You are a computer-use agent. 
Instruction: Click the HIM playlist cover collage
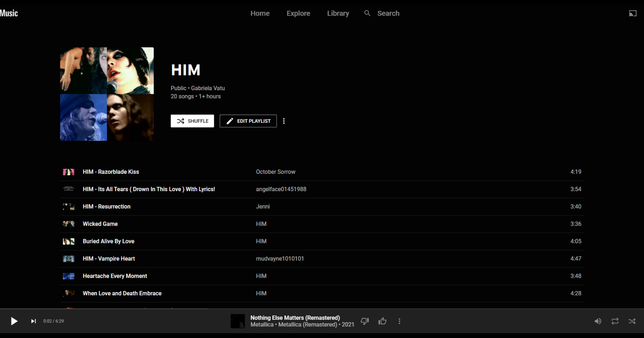[107, 94]
